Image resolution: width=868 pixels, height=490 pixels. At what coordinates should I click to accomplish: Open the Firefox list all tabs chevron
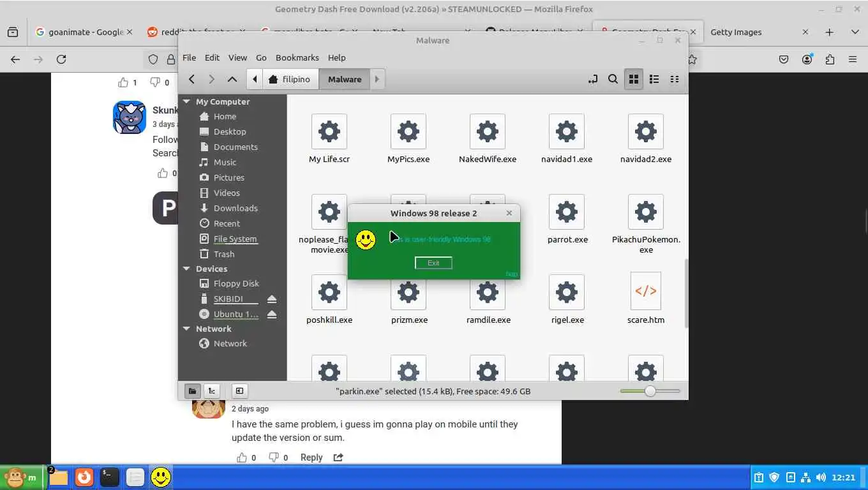855,32
